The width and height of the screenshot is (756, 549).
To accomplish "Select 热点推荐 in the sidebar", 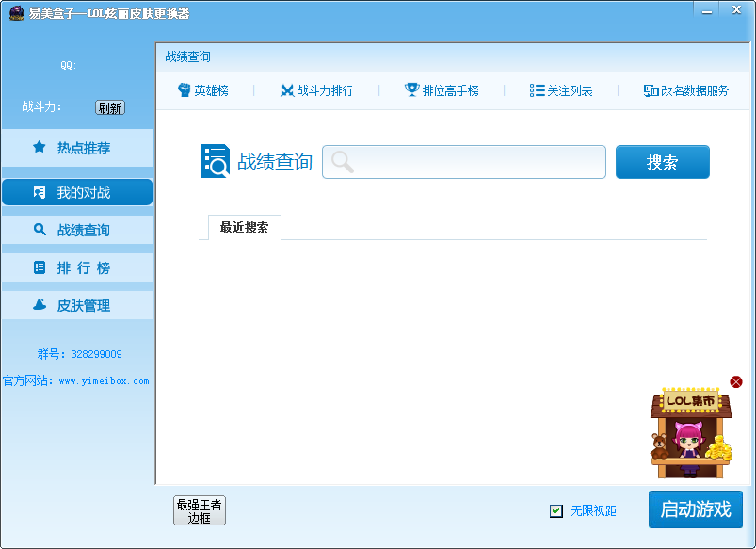I will (77, 148).
